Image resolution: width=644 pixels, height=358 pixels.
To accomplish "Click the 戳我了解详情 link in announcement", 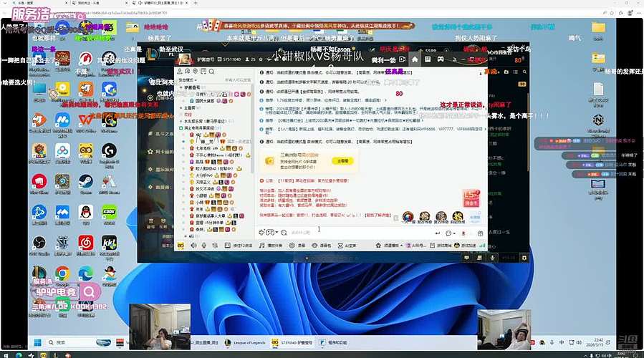I will tap(378, 215).
